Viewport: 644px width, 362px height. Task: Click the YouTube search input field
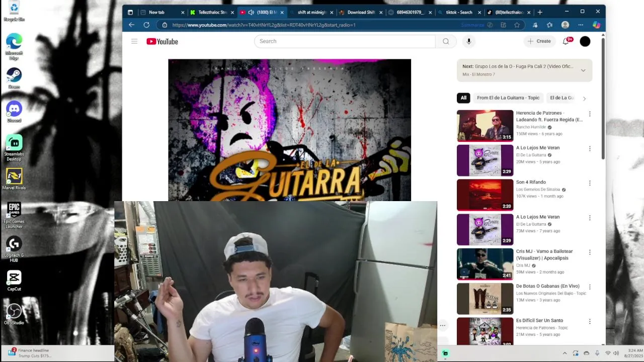point(345,41)
